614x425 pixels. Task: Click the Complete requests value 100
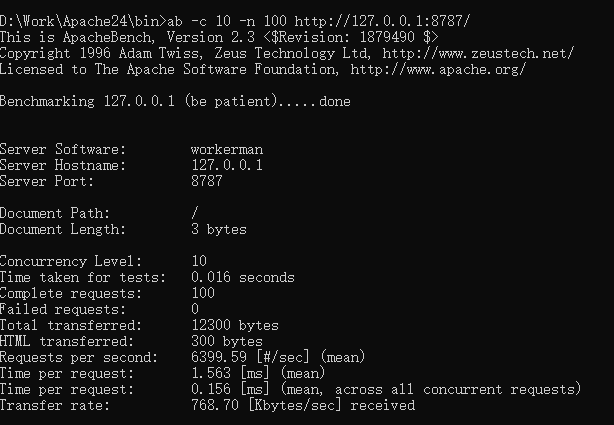tap(203, 293)
